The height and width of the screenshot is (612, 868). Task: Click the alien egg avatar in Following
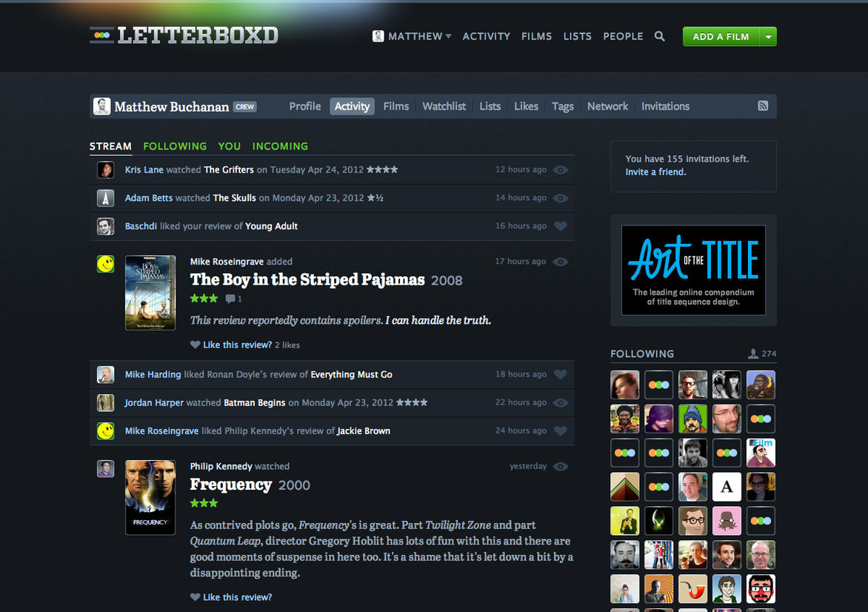(658, 521)
